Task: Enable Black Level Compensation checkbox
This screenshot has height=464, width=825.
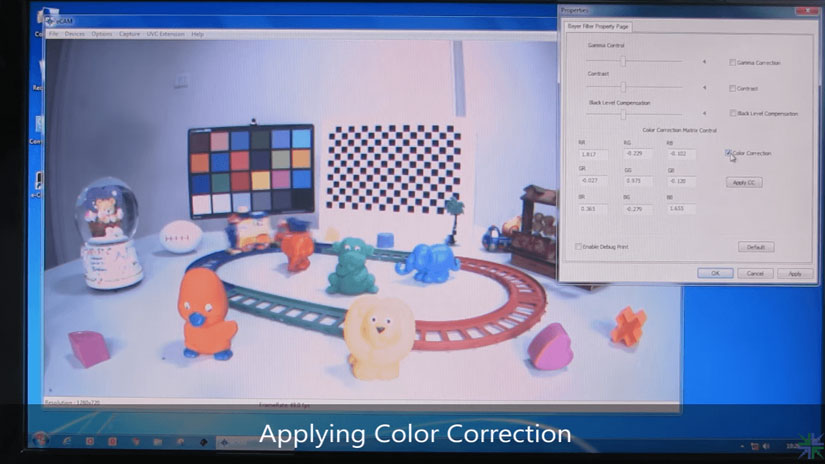Action: click(x=732, y=113)
